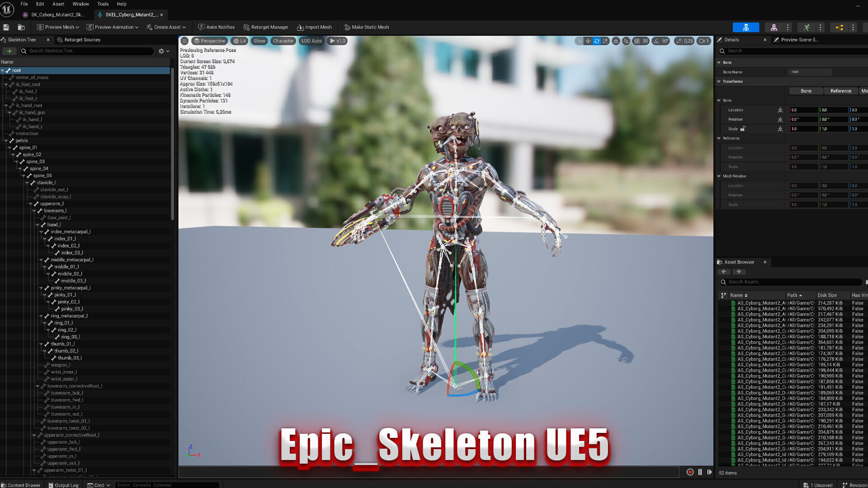This screenshot has height=488, width=868.
Task: Toggle rotation snapping
Action: click(656, 41)
